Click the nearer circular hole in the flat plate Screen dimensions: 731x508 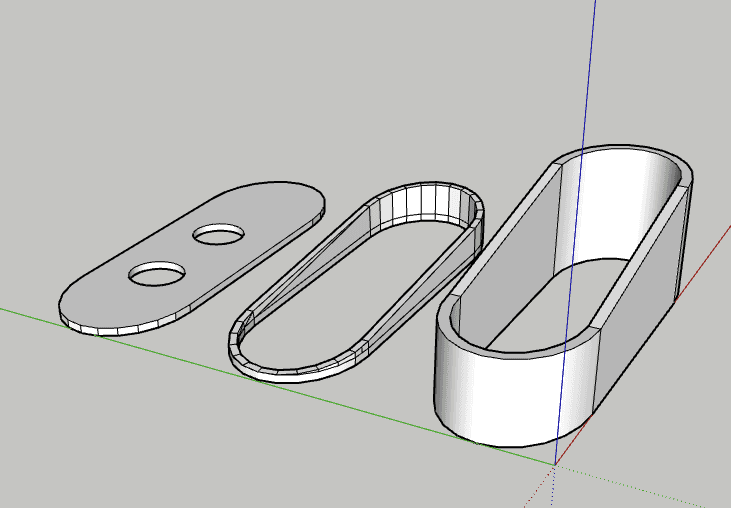tap(157, 274)
